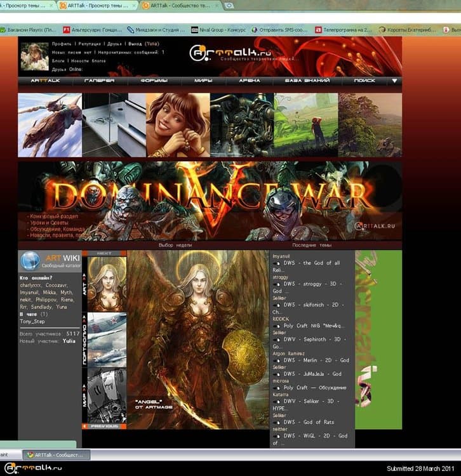Open the Art Wiki globe icon
461x476 pixels.
(30, 261)
